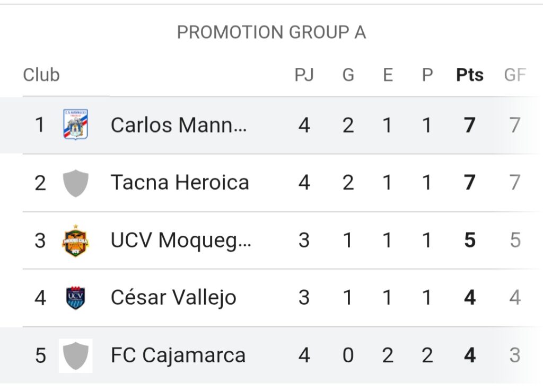This screenshot has width=543, height=392.
Task: Click the Promotion Group A heading
Action: 271,32
